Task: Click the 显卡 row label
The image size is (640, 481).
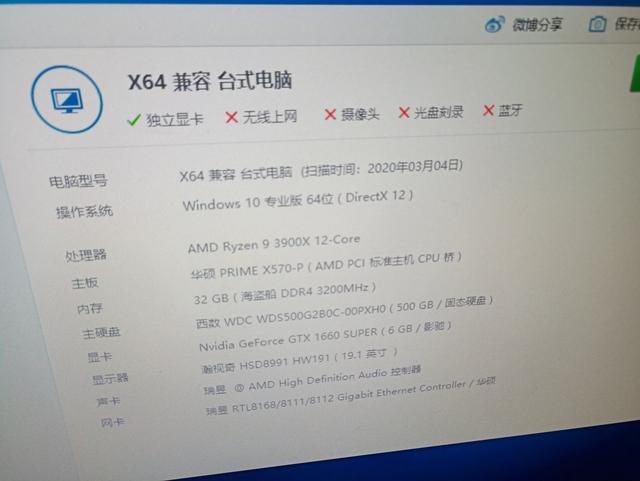Action: 100,357
